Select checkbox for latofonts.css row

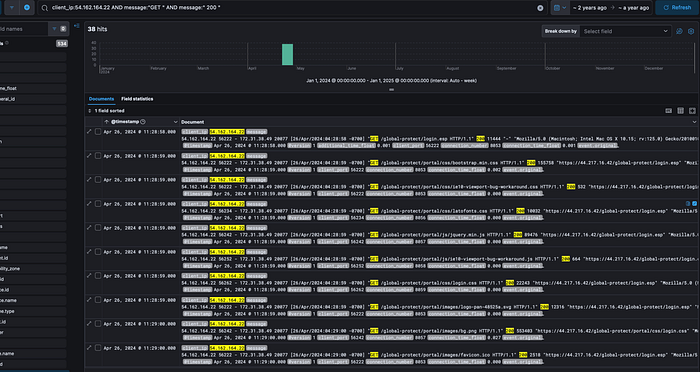pyautogui.click(x=98, y=204)
